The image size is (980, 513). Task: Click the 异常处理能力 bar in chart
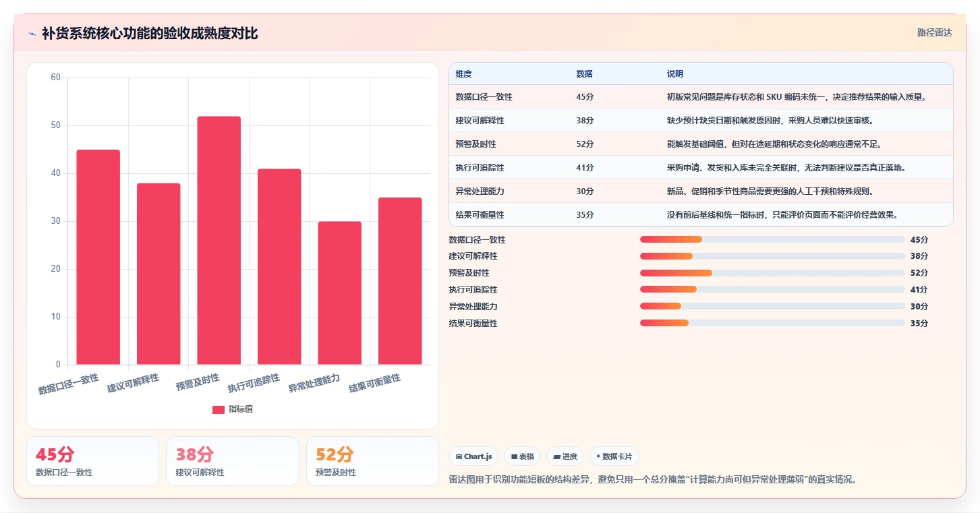coord(340,293)
